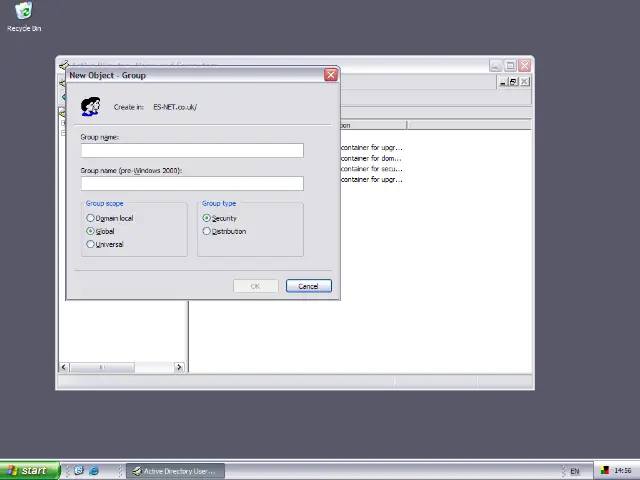Select the Universal group scope option
Viewport: 640px width, 480px height.
click(105, 244)
